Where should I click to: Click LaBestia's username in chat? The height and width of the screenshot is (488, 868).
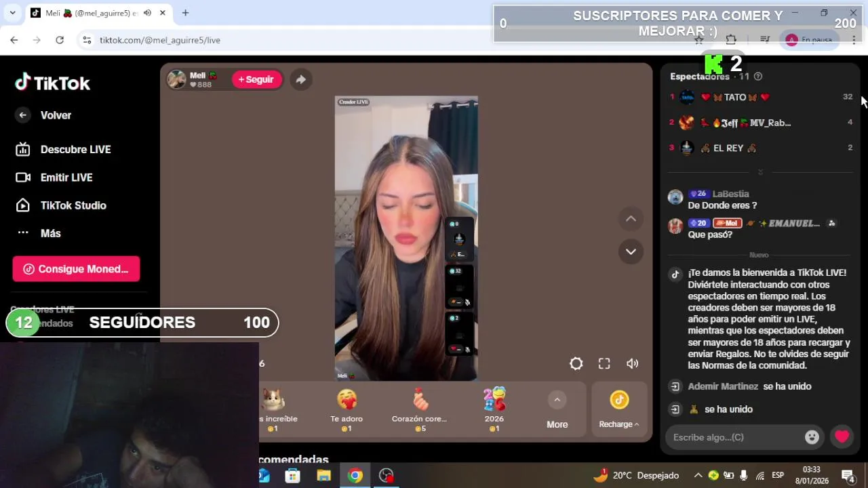pos(730,194)
